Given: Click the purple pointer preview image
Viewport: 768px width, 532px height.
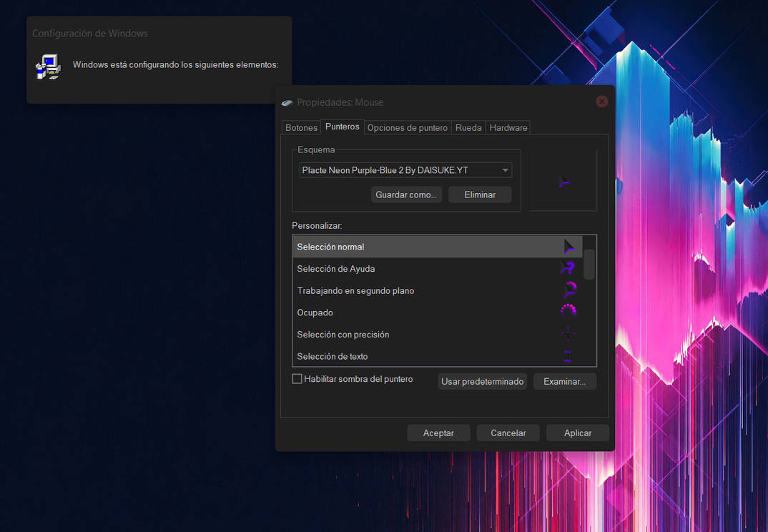Looking at the screenshot, I should coord(563,181).
